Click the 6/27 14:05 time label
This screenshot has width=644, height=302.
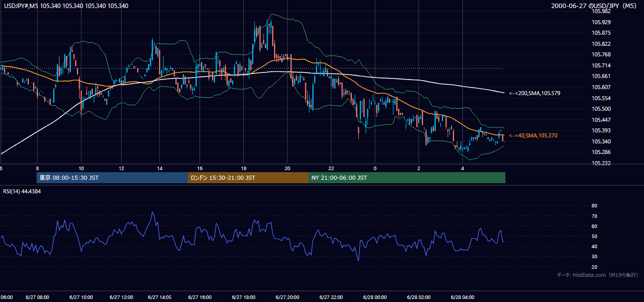pos(160,297)
